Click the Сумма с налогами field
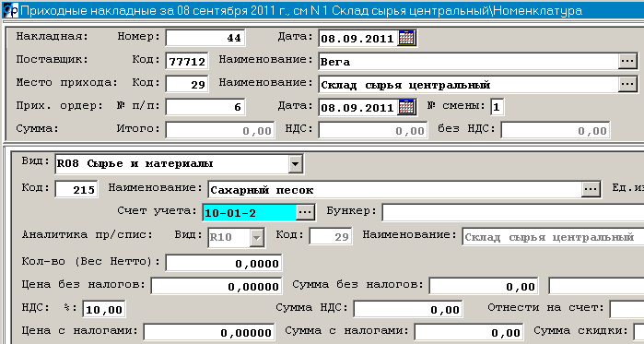The image size is (644, 344). coord(469,332)
